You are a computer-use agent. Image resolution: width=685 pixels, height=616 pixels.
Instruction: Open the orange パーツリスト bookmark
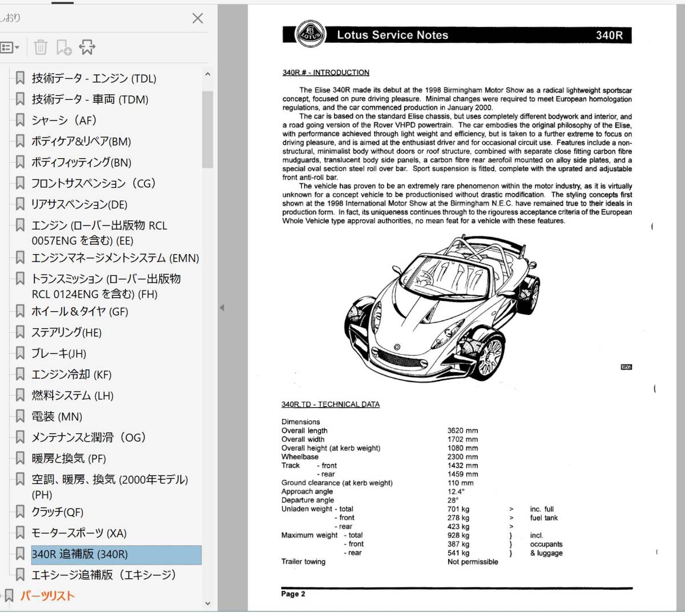coord(47,596)
